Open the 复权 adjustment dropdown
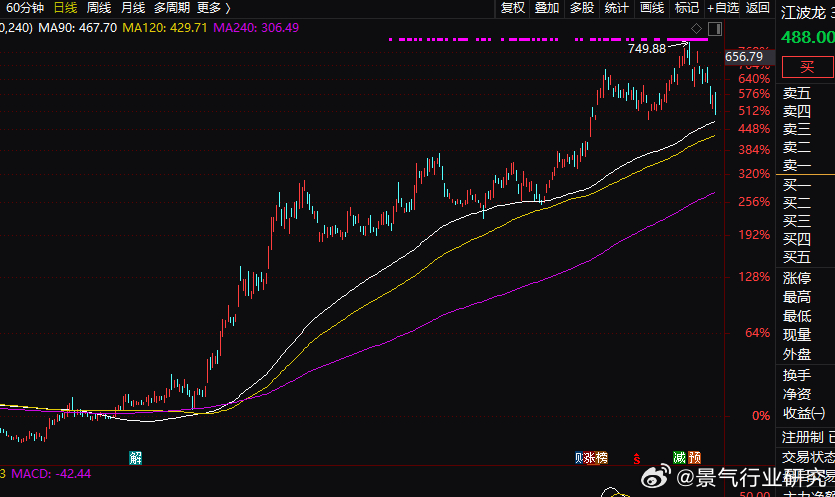The height and width of the screenshot is (497, 835). click(513, 8)
